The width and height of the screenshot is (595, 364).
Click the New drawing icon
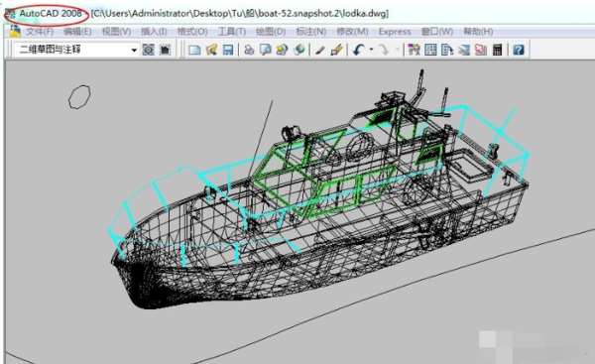(x=194, y=50)
